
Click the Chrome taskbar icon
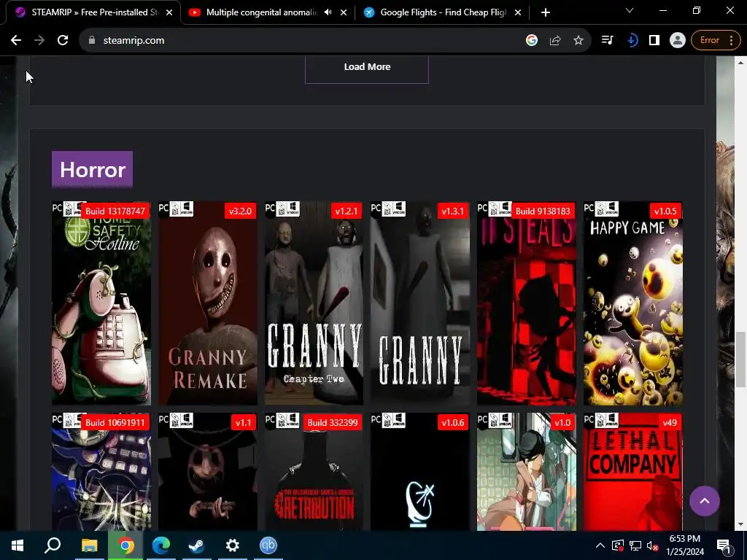(x=125, y=545)
